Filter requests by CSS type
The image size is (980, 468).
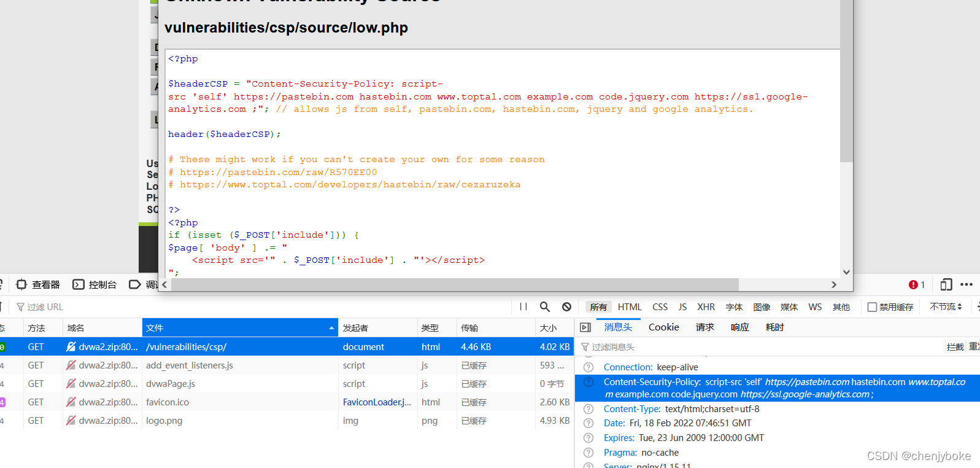[660, 307]
